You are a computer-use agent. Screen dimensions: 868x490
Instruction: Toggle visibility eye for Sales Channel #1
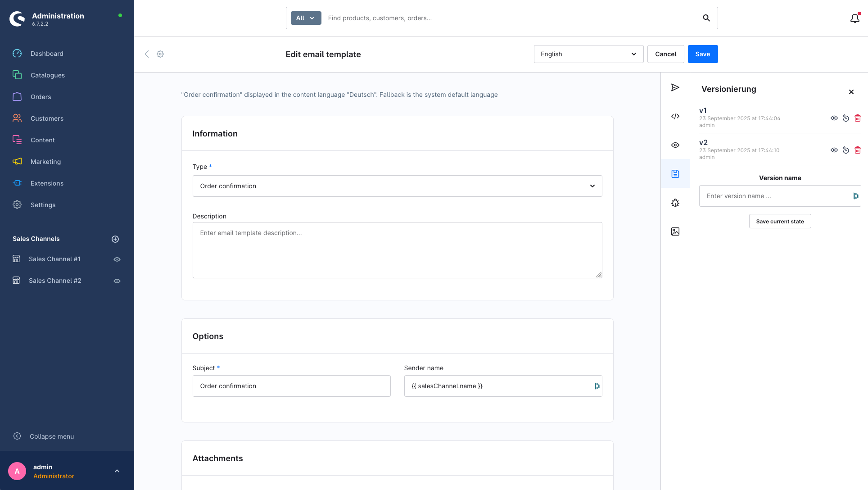(117, 259)
